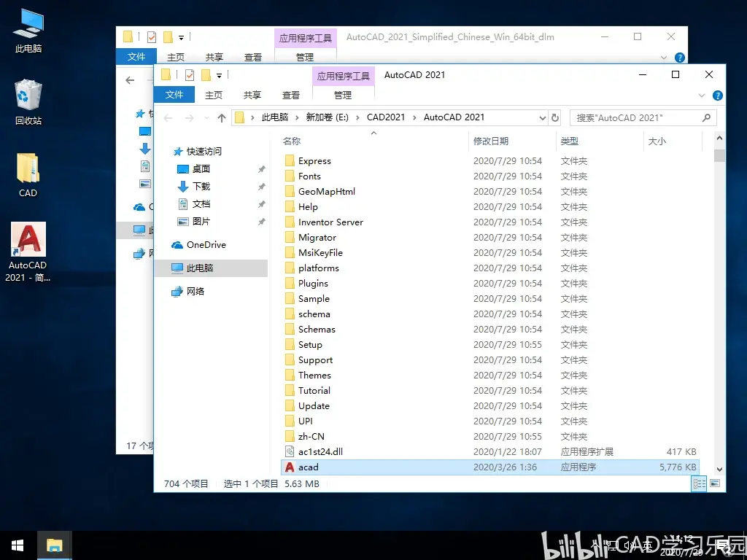The height and width of the screenshot is (560, 747).
Task: Click the Help icon in AutoCAD 2021 window
Action: point(718,96)
